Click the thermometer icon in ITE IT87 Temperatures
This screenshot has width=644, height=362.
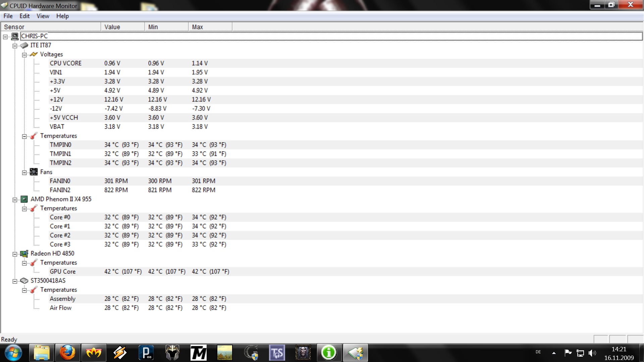coord(34,135)
